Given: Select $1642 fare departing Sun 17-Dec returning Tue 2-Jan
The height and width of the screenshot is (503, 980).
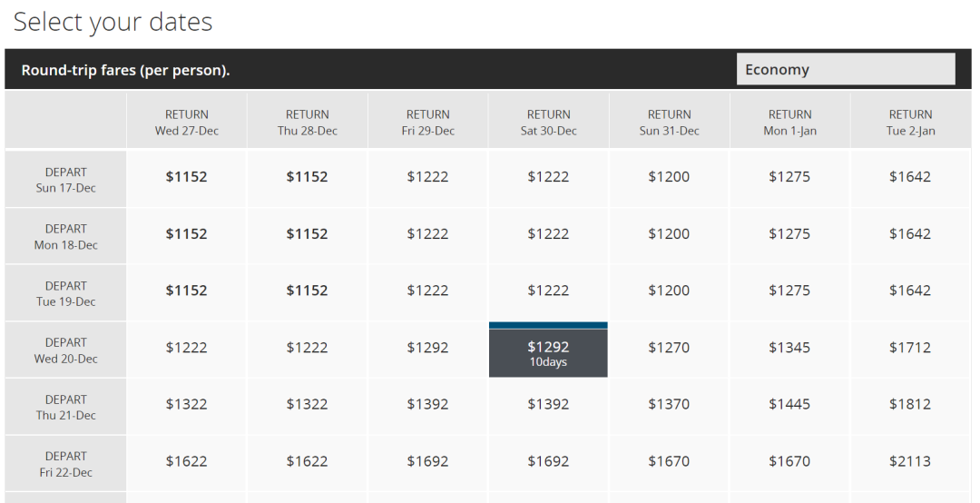Looking at the screenshot, I should (x=910, y=177).
